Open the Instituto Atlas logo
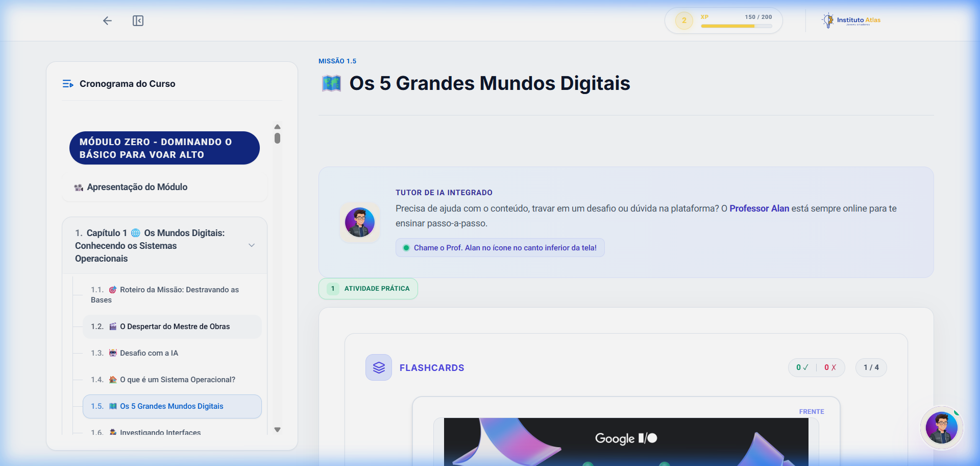Screen dimensions: 980x466 851,20
